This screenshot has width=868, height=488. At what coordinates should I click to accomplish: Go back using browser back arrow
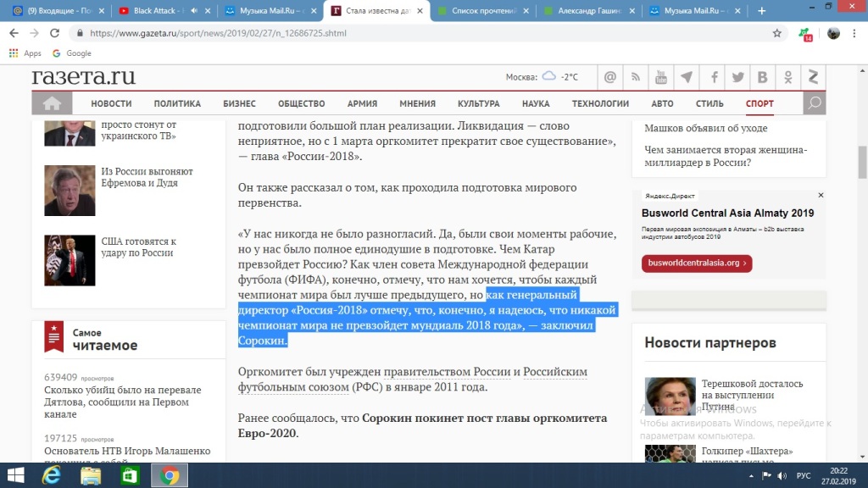[x=14, y=33]
